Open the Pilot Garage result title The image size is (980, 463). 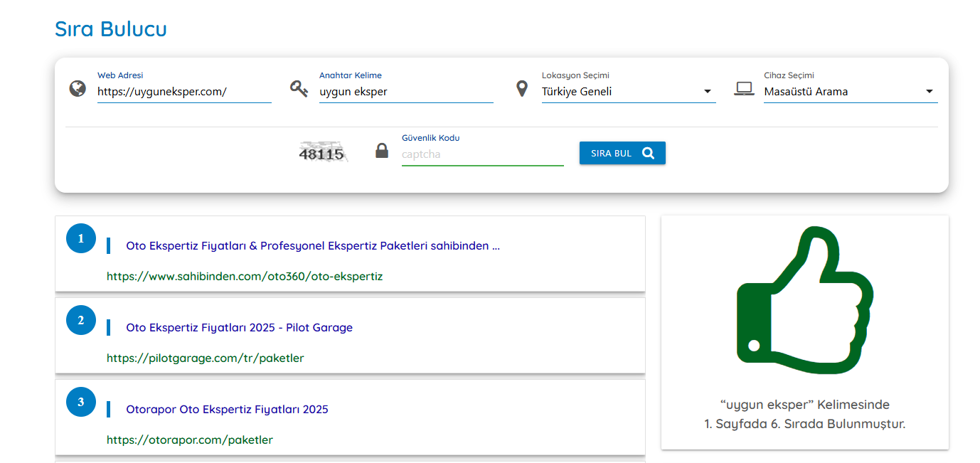click(240, 328)
